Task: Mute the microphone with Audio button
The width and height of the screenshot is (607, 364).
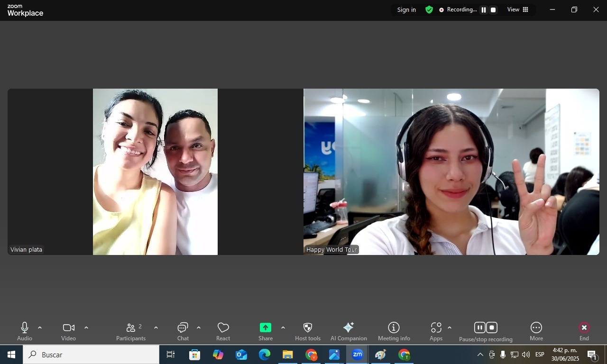Action: 25,331
